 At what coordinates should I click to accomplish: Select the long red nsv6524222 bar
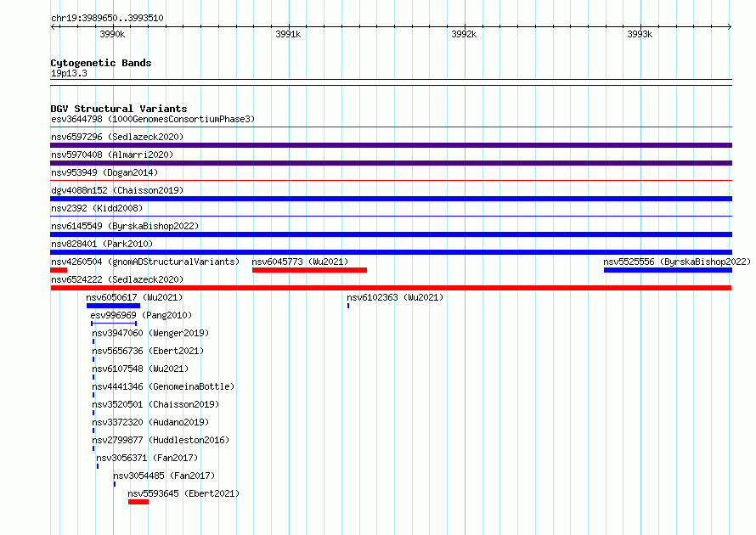(391, 288)
